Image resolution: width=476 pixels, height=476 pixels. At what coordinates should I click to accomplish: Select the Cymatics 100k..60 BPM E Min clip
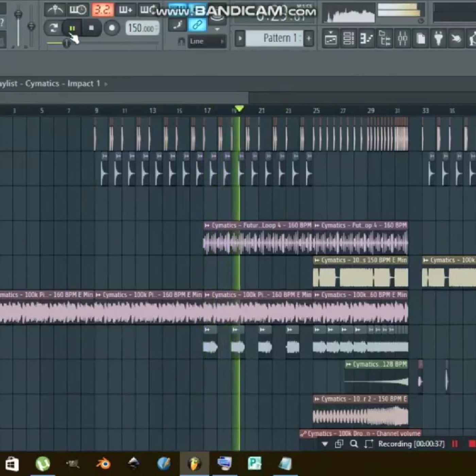click(x=360, y=307)
